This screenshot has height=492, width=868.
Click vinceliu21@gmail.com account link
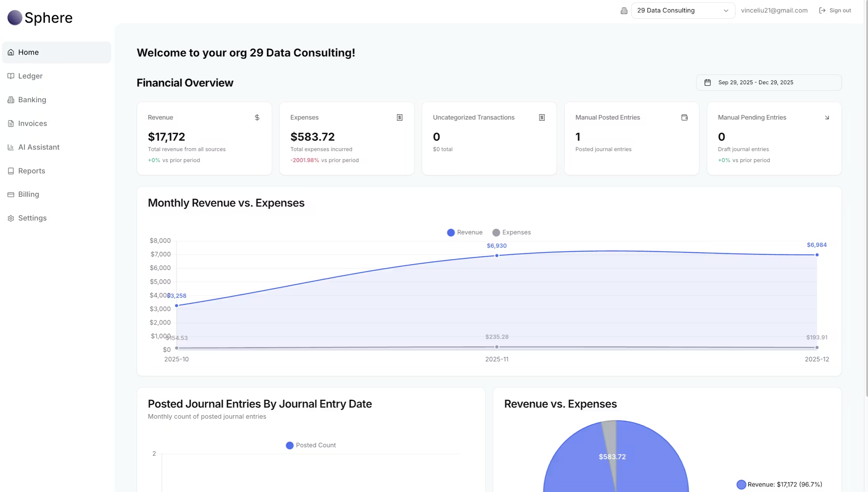pyautogui.click(x=774, y=10)
